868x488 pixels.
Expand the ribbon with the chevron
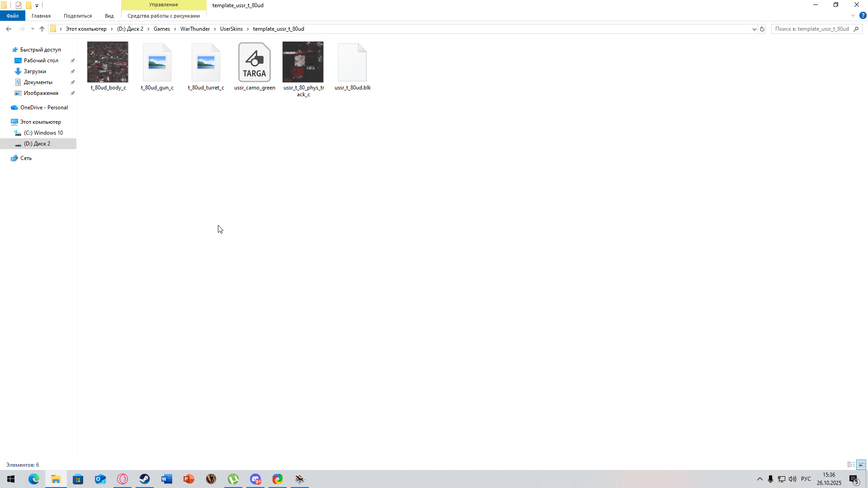(x=853, y=15)
